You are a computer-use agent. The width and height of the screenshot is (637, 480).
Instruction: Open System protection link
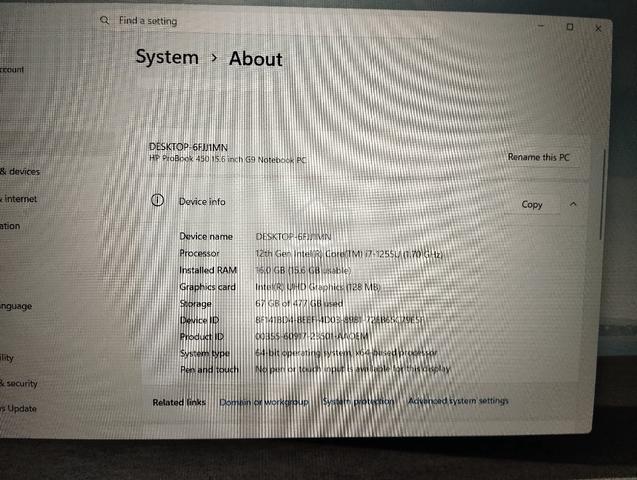[358, 401]
